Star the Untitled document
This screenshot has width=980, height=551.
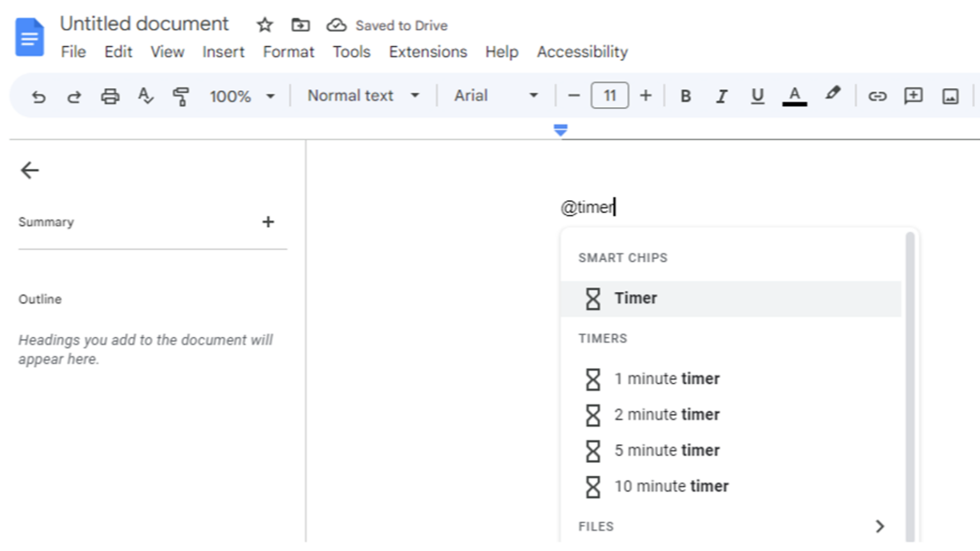[264, 26]
